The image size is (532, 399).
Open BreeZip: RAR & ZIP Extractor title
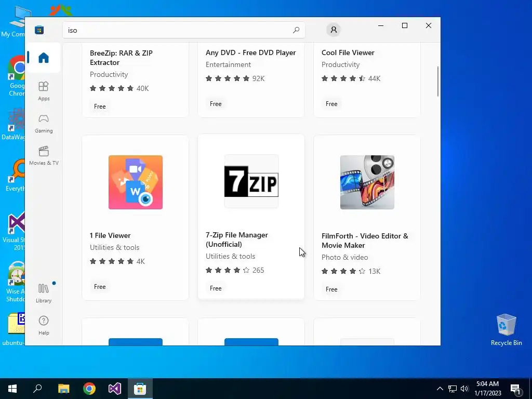click(x=121, y=58)
